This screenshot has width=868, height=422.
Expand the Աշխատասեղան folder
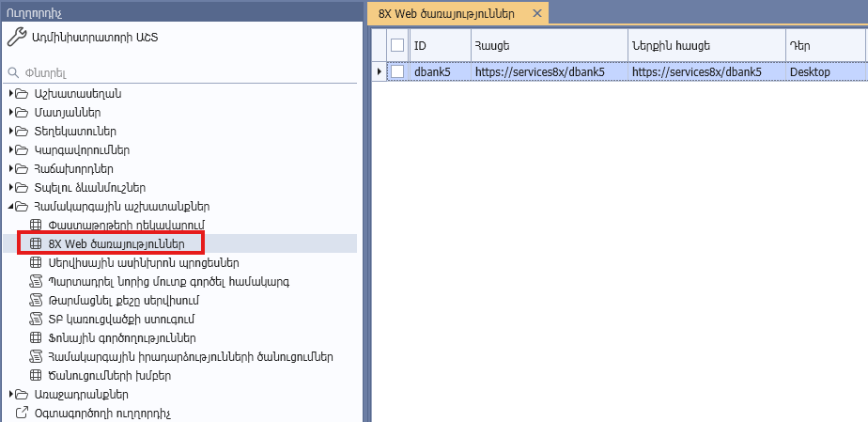coord(11,94)
